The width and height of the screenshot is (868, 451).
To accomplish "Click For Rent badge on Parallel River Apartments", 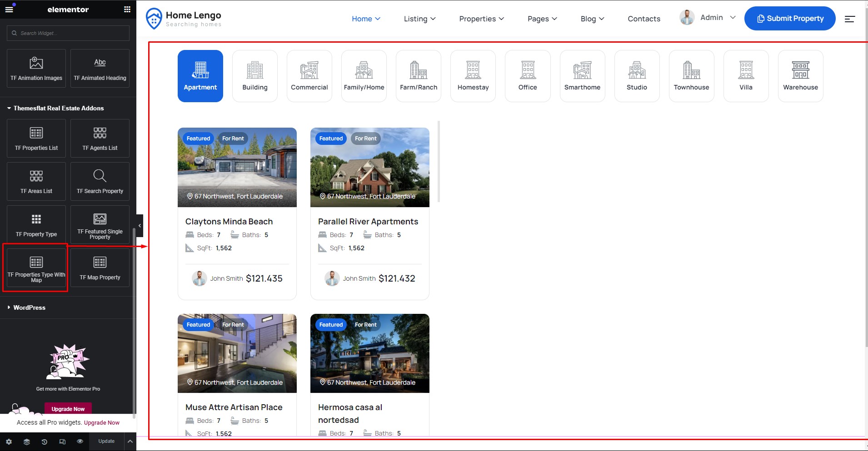I will click(366, 139).
